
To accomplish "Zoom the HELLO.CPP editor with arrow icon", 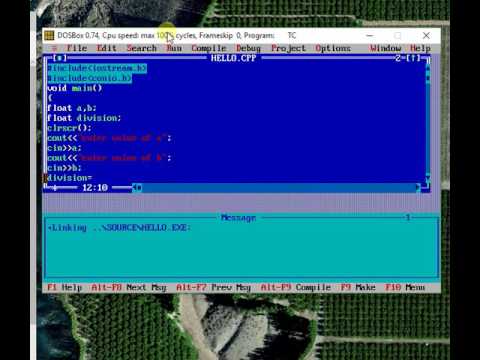I will pyautogui.click(x=413, y=58).
